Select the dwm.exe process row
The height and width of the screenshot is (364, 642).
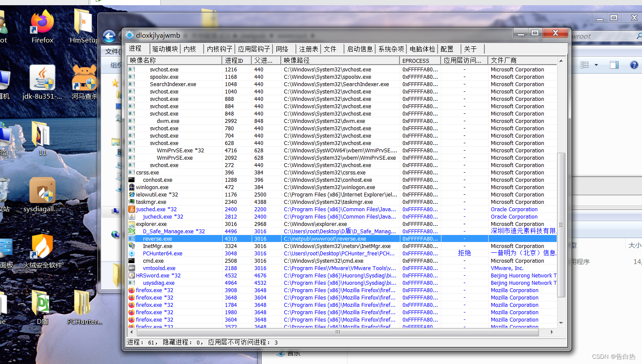[x=342, y=121]
